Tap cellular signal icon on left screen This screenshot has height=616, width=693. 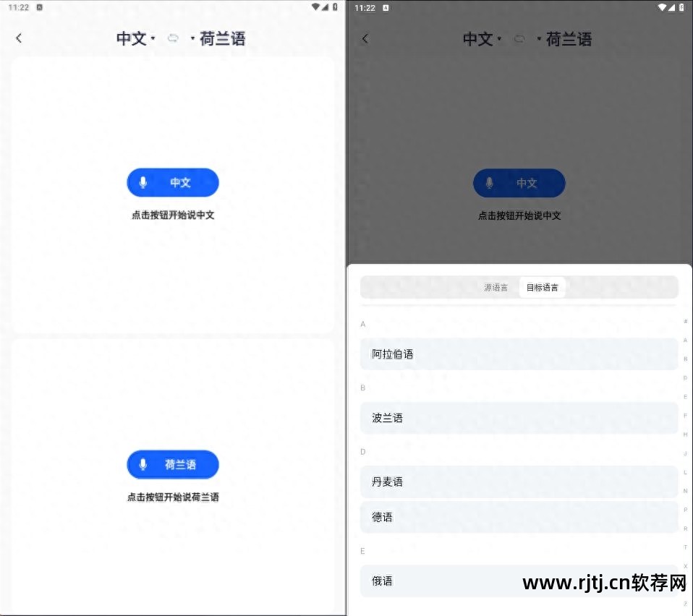pyautogui.click(x=325, y=7)
